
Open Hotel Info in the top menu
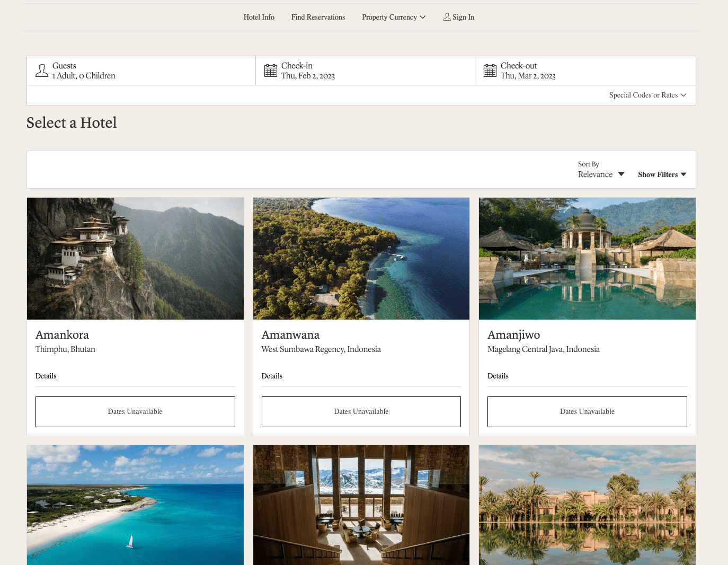tap(259, 17)
